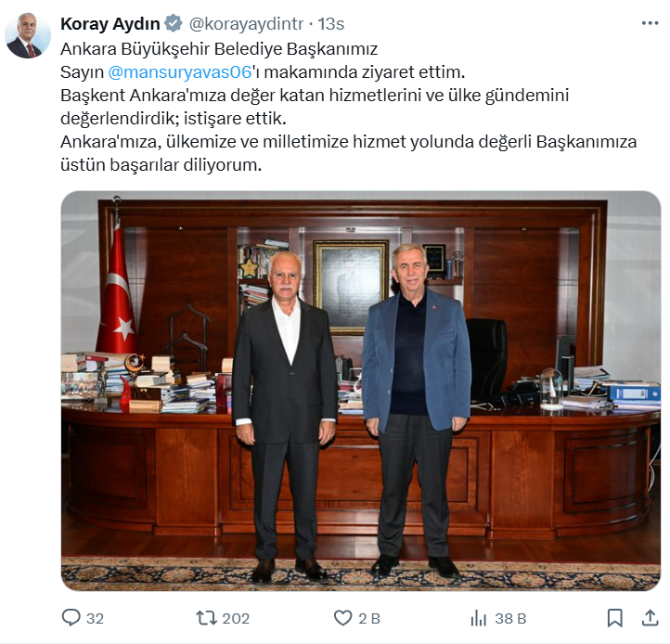This screenshot has height=644, width=670.
Task: Bookmark this tweet
Action: (x=615, y=618)
